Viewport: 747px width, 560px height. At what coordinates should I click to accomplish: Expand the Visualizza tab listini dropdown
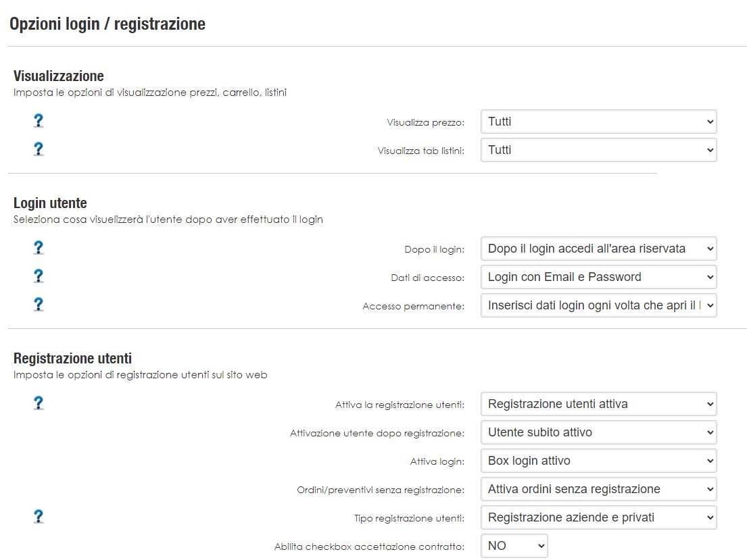click(x=599, y=150)
